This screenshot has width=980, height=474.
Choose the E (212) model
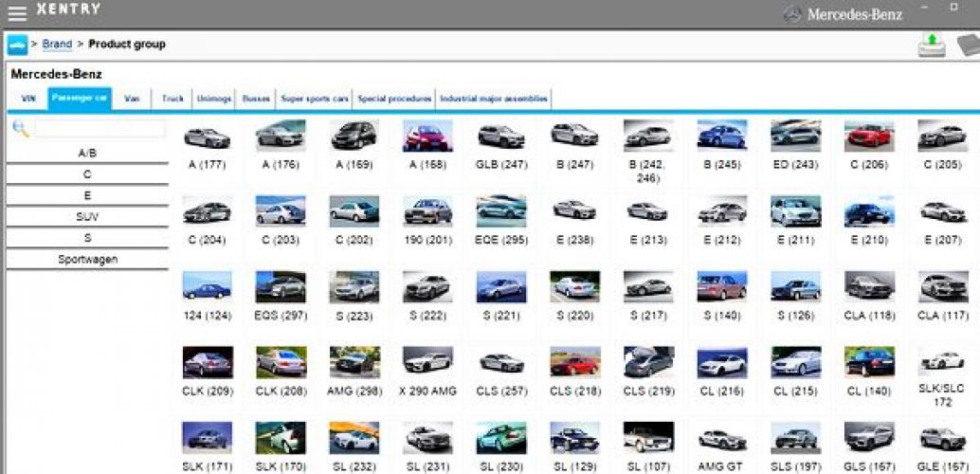(x=722, y=211)
